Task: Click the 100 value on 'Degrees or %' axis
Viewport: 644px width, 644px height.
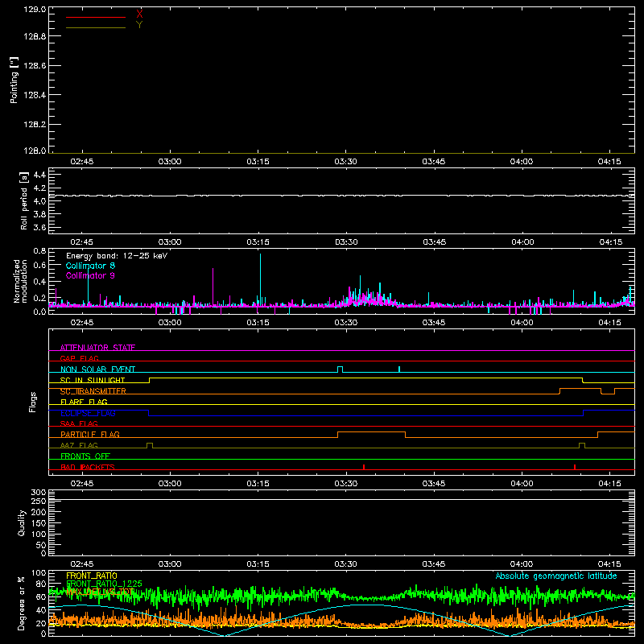Action: (38, 572)
